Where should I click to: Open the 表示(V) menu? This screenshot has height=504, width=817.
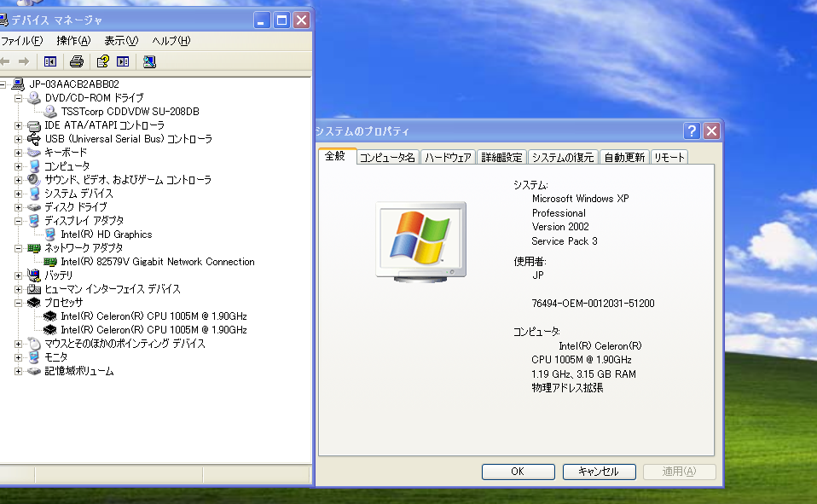tap(121, 41)
